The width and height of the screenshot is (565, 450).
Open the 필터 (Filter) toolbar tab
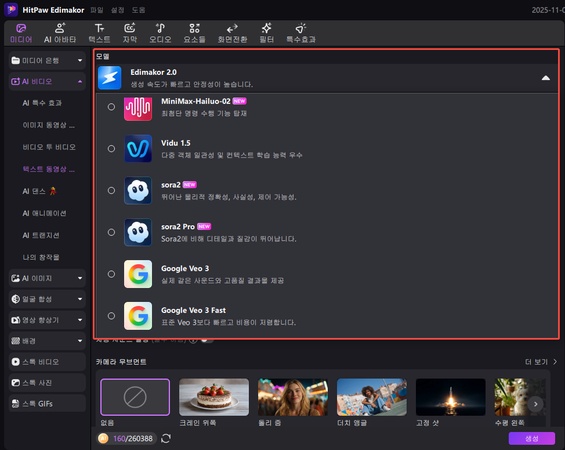click(267, 33)
